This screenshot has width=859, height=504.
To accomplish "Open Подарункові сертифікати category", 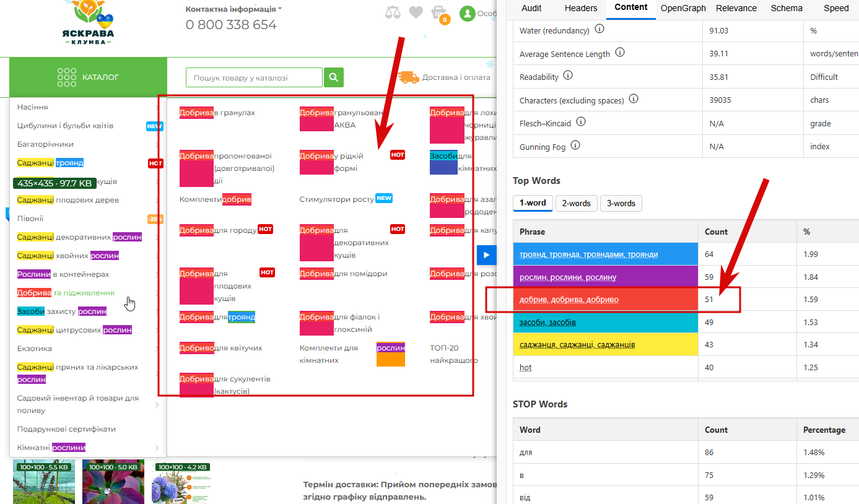I will coord(66,429).
